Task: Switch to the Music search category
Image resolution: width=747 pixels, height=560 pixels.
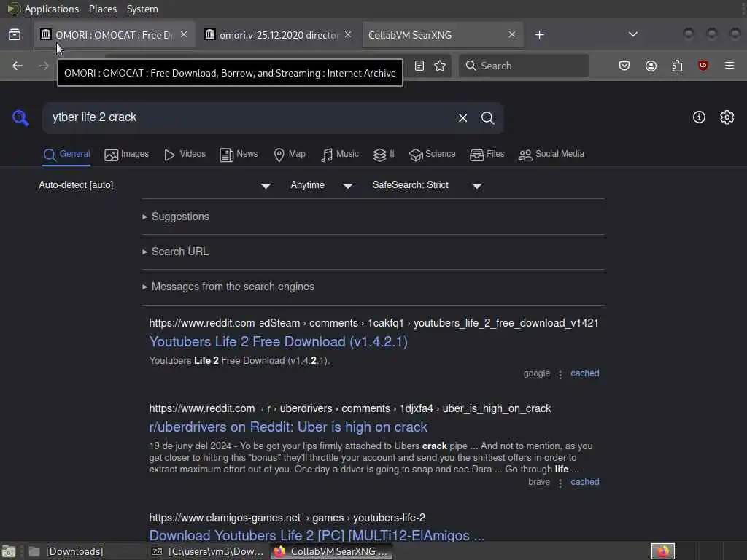Action: point(340,155)
